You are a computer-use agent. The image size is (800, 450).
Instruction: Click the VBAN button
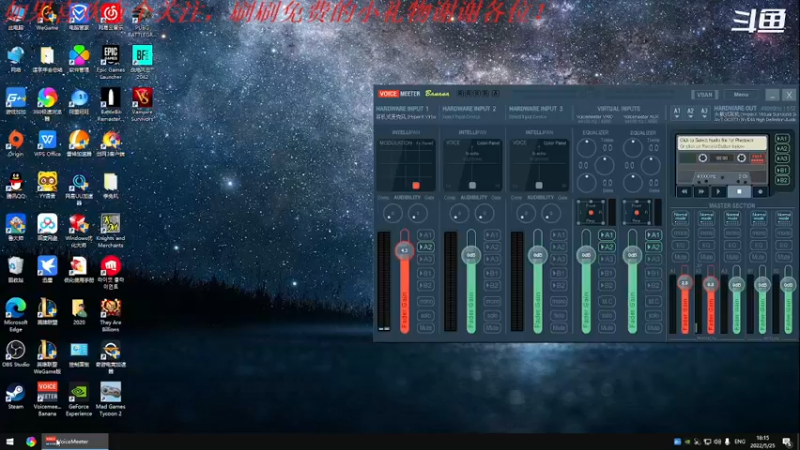[705, 94]
